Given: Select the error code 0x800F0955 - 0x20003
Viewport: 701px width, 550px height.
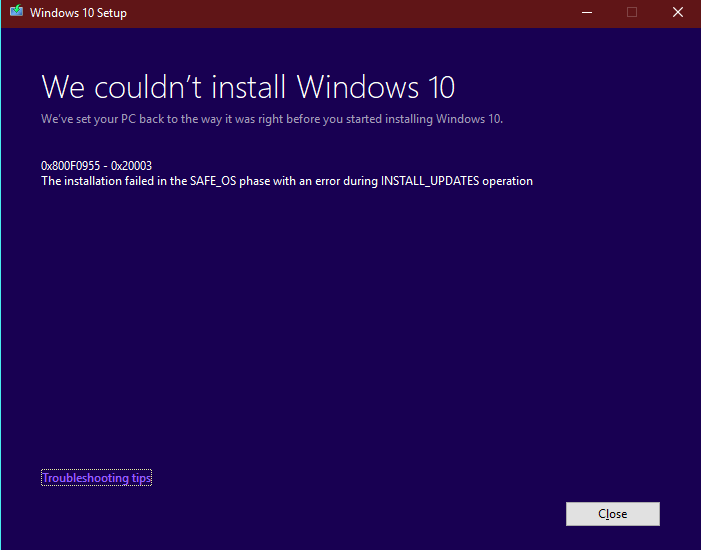Looking at the screenshot, I should 97,166.
